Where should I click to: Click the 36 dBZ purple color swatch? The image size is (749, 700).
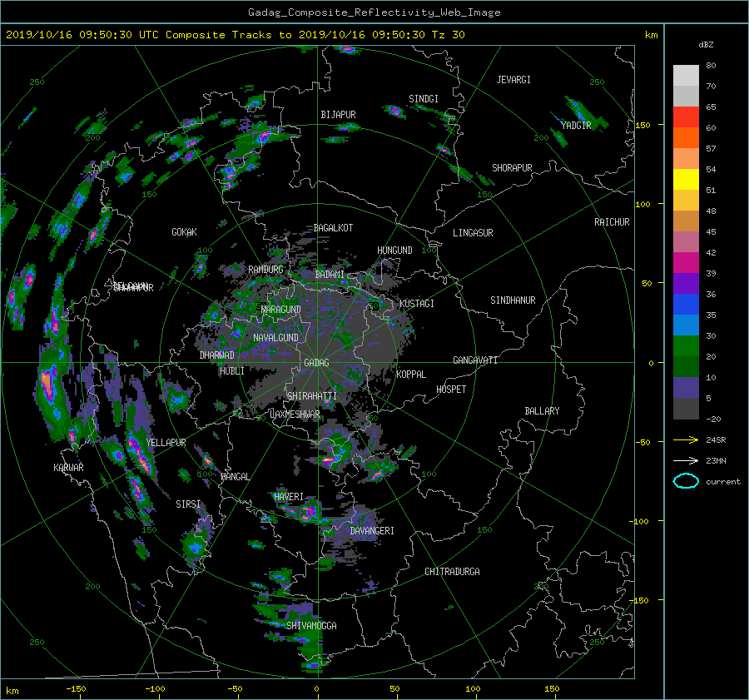(686, 283)
